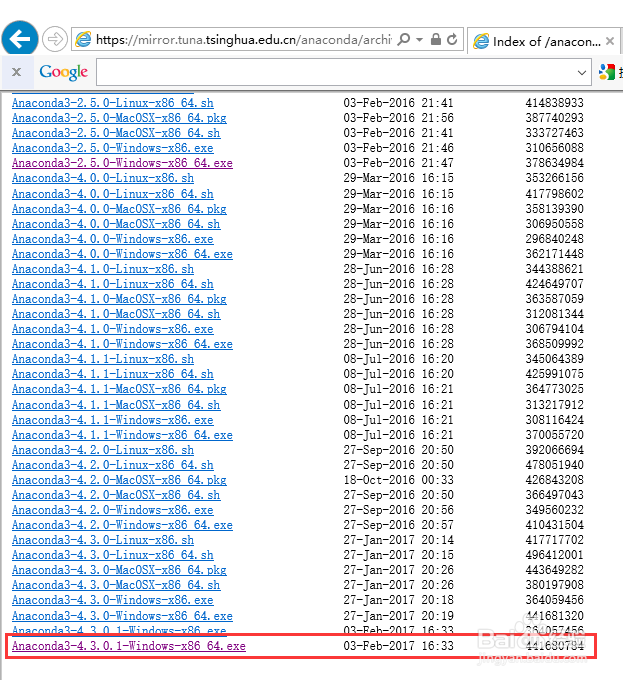This screenshot has height=680, width=623.
Task: Click the address bar search magnifier icon
Action: click(404, 39)
